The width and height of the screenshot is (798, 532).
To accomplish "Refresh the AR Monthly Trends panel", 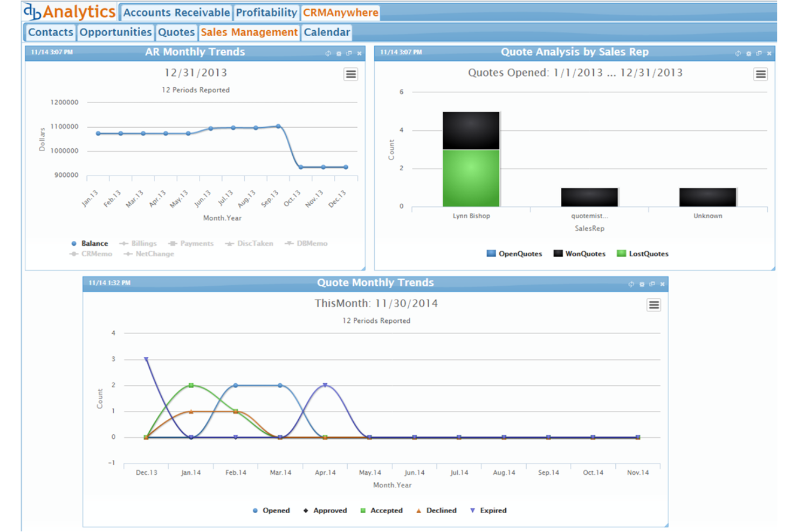I will [x=328, y=53].
